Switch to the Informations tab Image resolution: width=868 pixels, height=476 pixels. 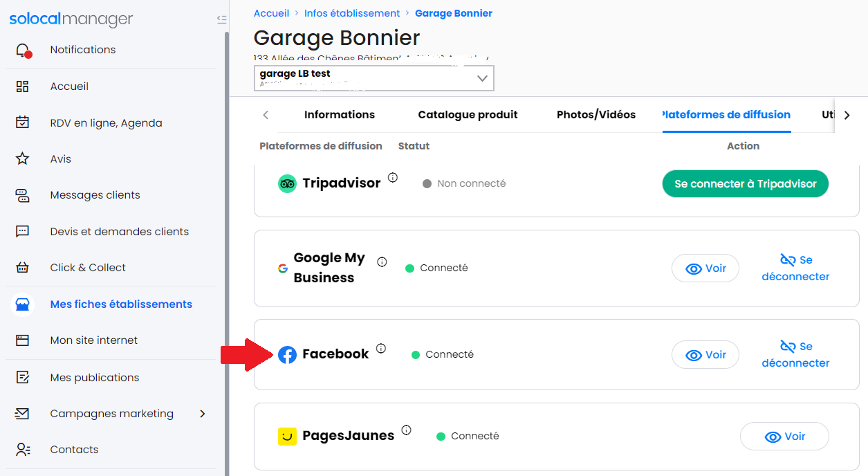[340, 115]
